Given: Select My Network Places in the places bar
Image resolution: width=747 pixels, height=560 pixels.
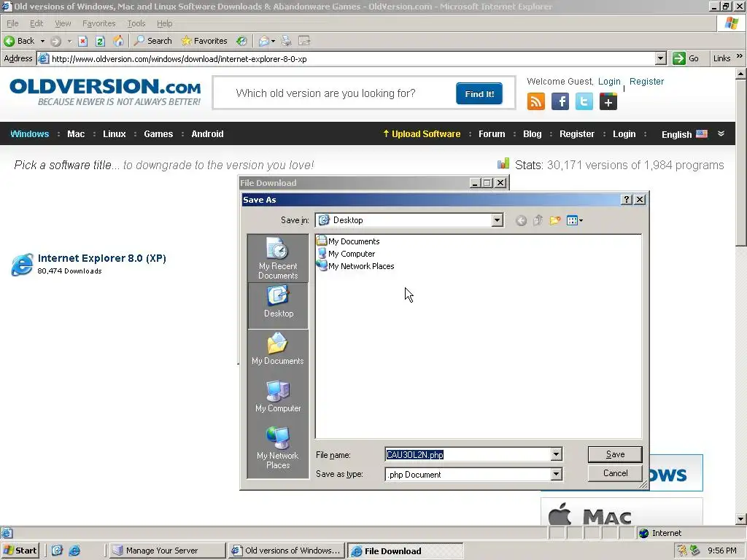Looking at the screenshot, I should pyautogui.click(x=278, y=447).
